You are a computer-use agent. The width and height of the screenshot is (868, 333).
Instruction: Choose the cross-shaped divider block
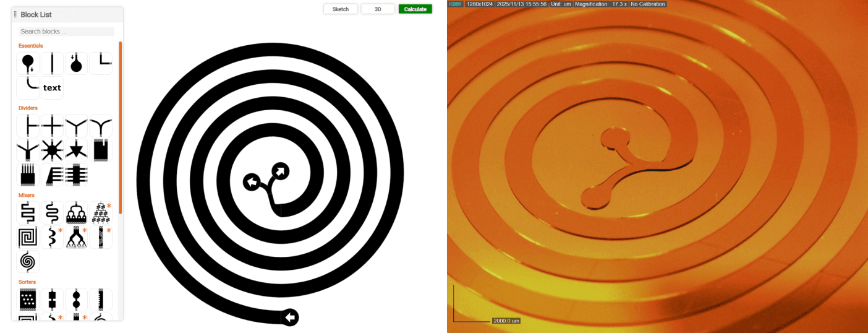[52, 126]
